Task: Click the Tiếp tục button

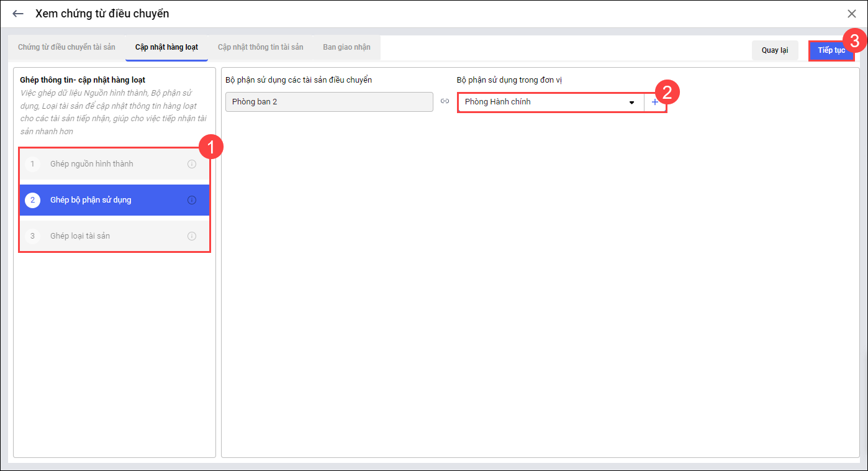Action: click(831, 50)
